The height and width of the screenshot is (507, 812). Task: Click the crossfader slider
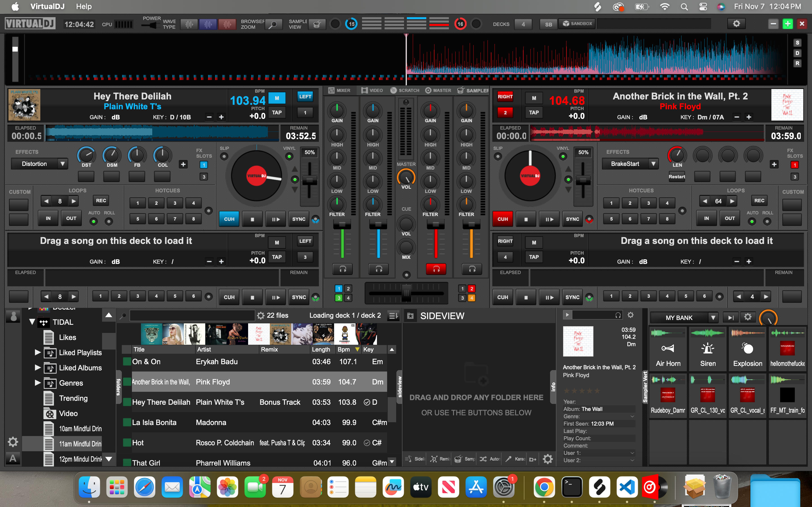pyautogui.click(x=406, y=293)
